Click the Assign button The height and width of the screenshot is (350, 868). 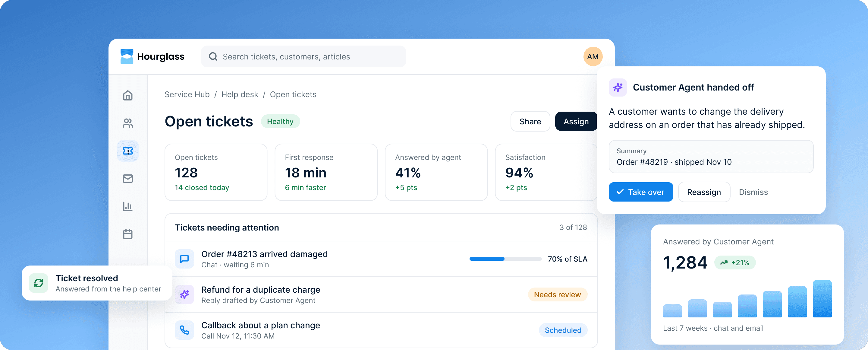click(x=576, y=121)
